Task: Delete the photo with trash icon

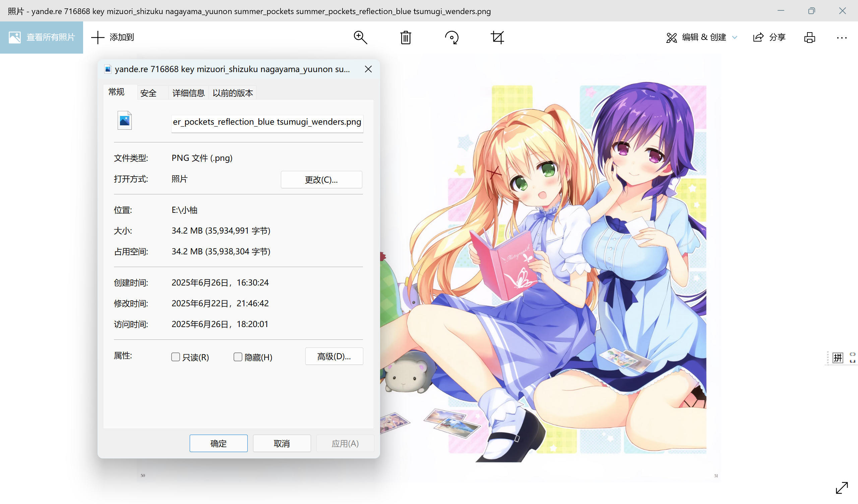Action: click(x=406, y=37)
